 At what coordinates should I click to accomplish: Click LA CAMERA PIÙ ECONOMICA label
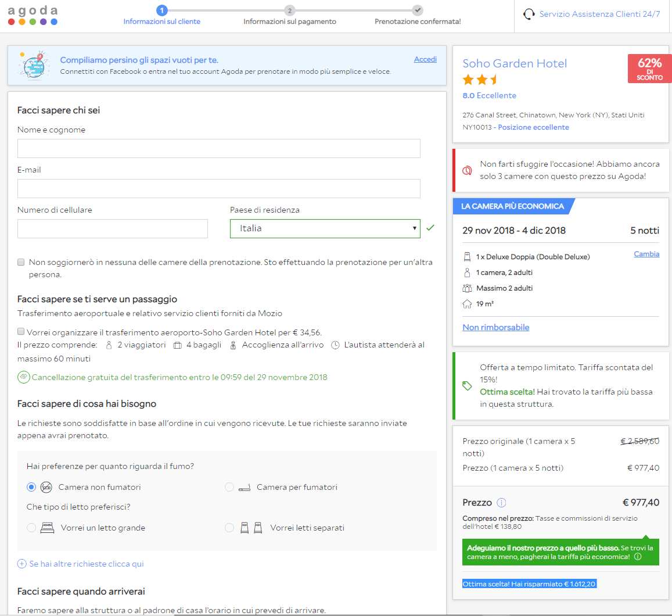(x=513, y=206)
